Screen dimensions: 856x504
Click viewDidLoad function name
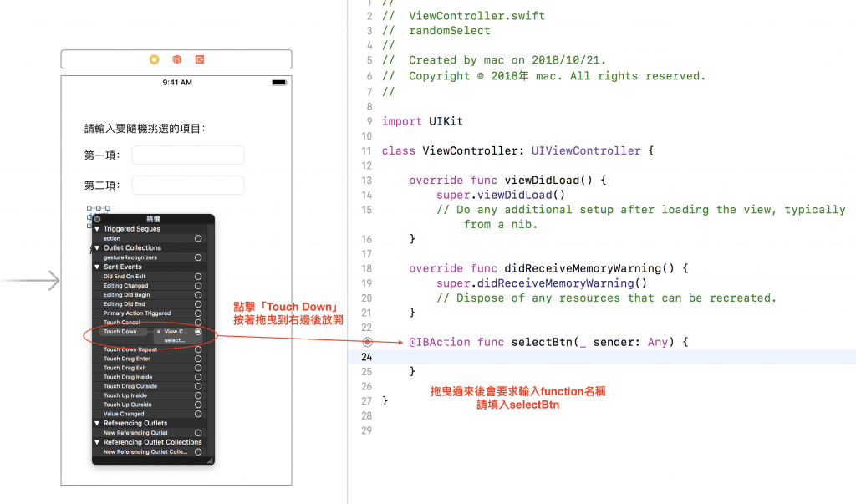tap(542, 181)
